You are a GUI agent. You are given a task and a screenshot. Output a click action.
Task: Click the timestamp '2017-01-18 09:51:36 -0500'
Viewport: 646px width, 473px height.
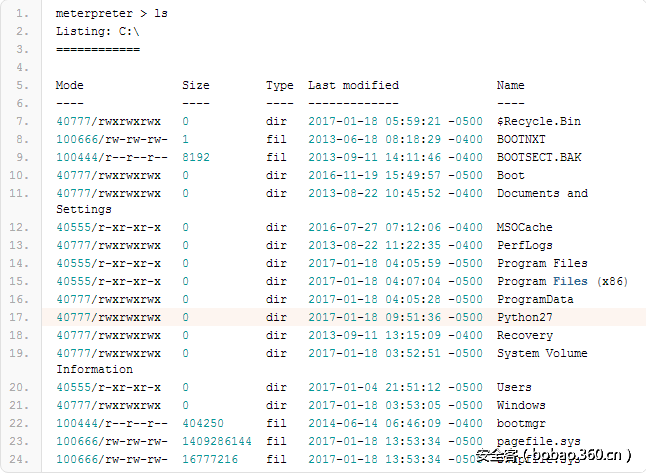(x=396, y=318)
